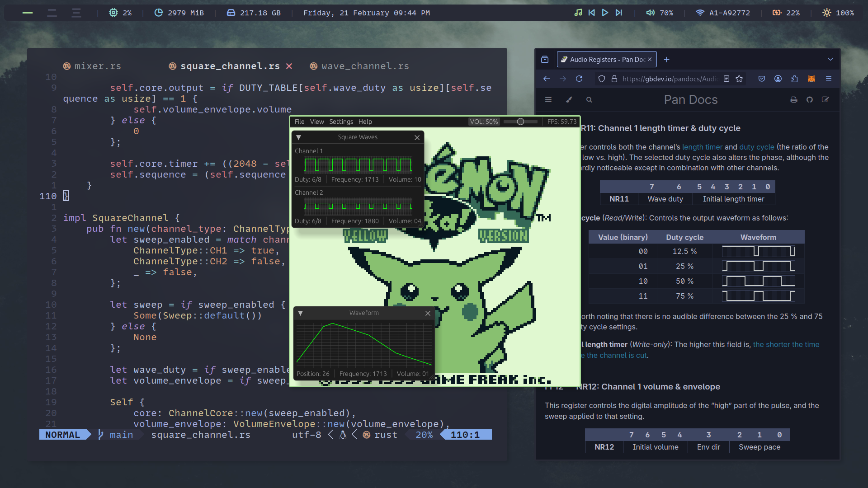This screenshot has width=868, height=488.
Task: Open the emulator File menu
Action: (299, 122)
